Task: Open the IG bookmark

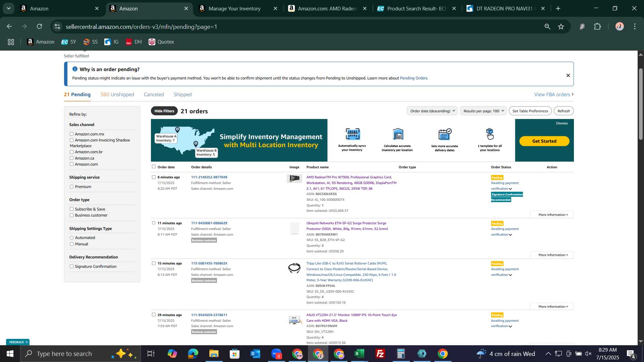Action: click(x=112, y=42)
